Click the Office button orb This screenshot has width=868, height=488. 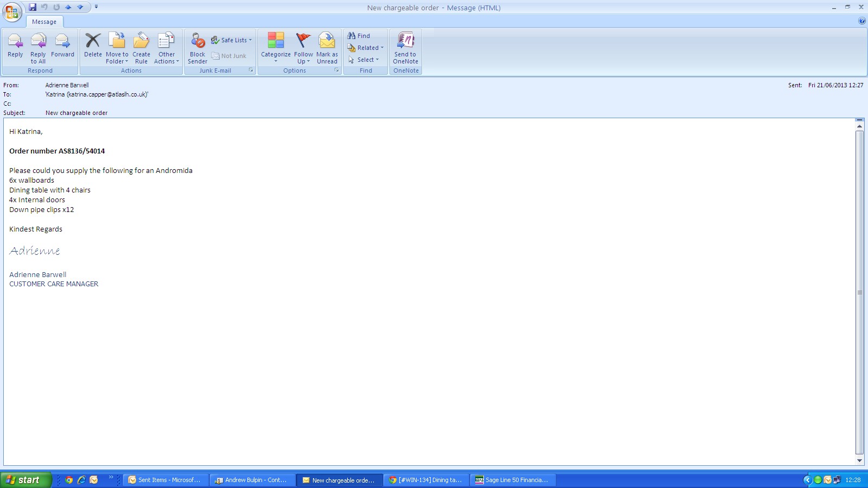12,11
